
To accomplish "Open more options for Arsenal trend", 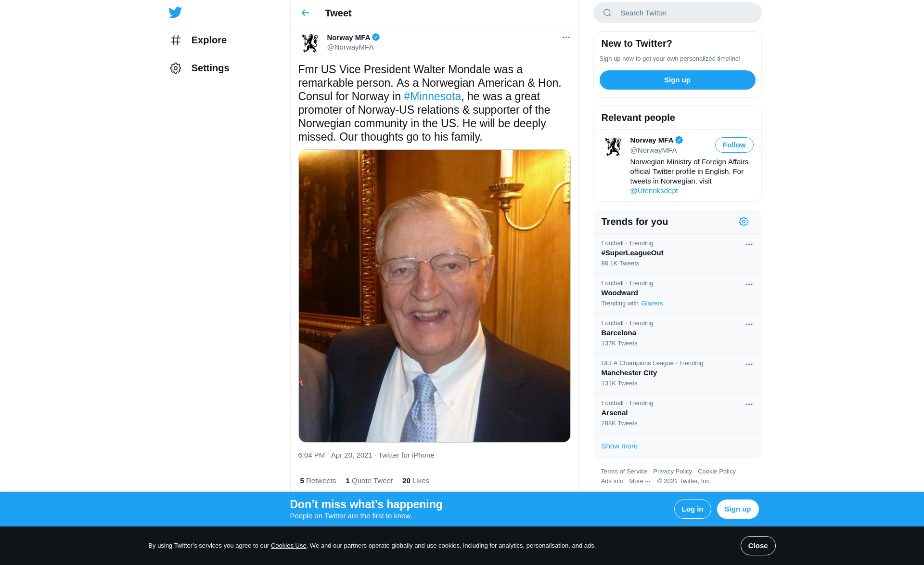I will click(749, 405).
